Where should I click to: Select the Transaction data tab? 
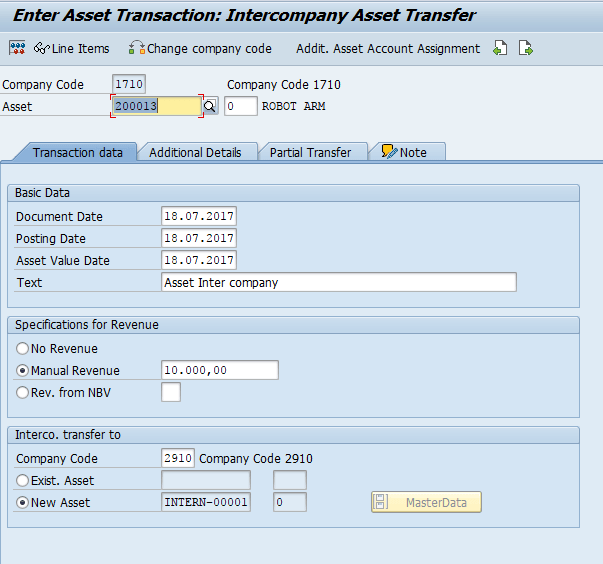77,153
